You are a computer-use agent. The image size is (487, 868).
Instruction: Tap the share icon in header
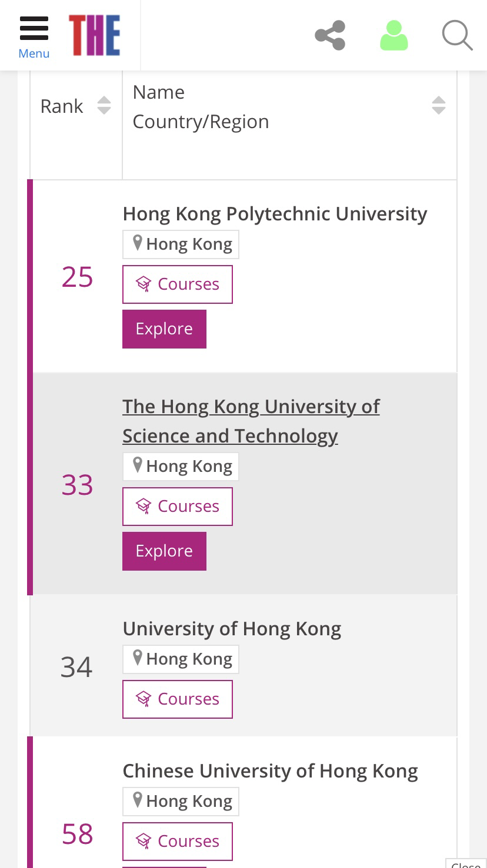330,35
